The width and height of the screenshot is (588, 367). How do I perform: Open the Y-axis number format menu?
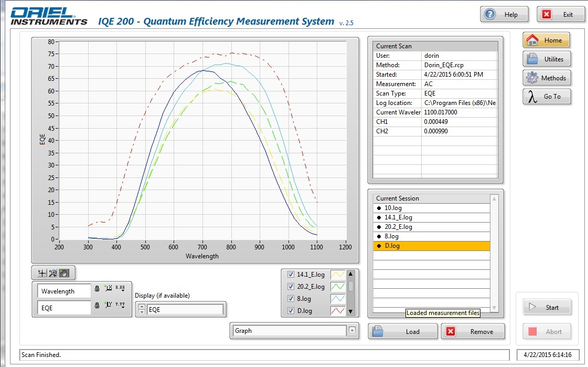(120, 305)
